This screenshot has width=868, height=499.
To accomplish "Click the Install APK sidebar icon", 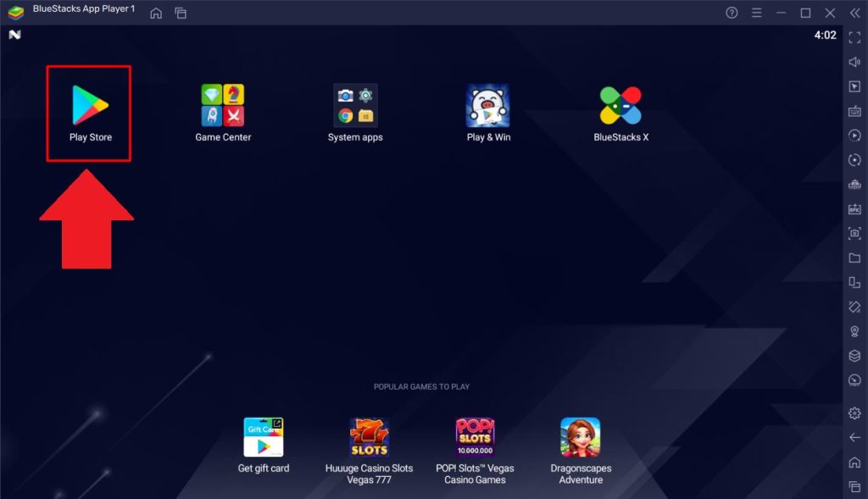I will 854,208.
